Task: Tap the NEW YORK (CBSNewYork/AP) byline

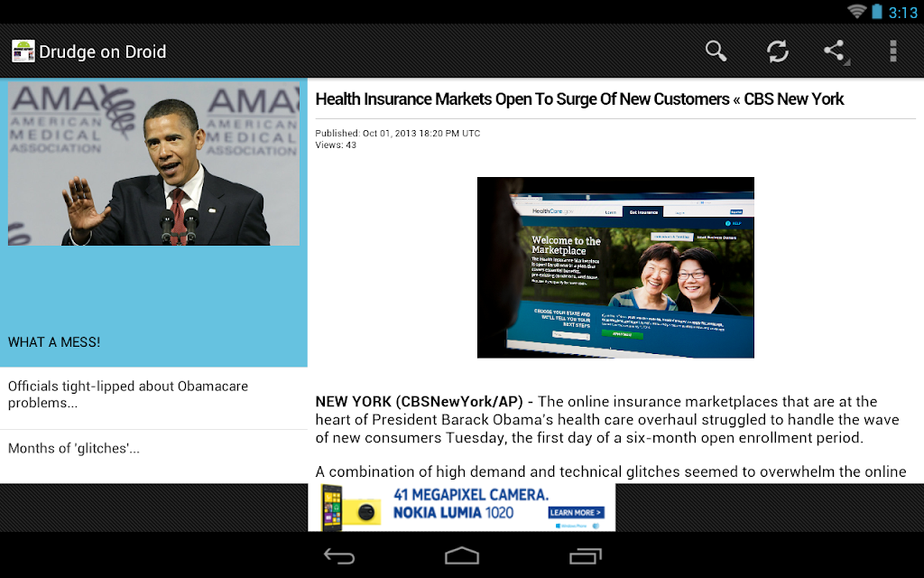Action: [x=419, y=402]
